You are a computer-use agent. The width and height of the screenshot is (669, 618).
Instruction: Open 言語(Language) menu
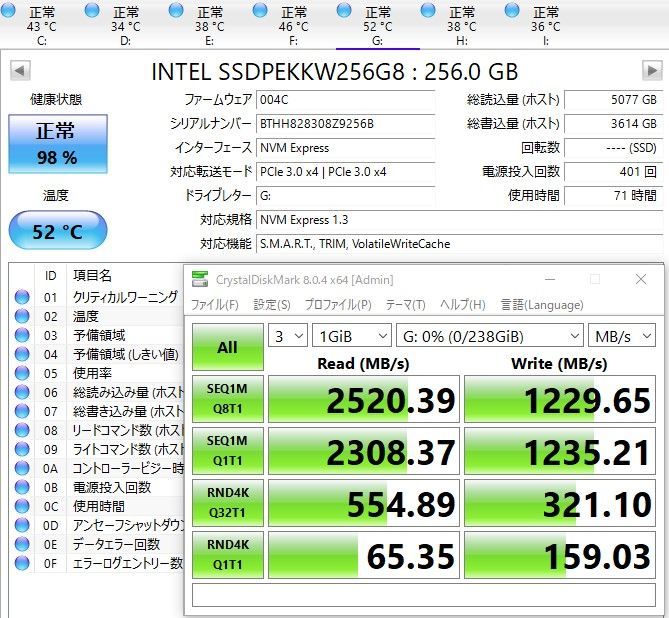pos(542,305)
